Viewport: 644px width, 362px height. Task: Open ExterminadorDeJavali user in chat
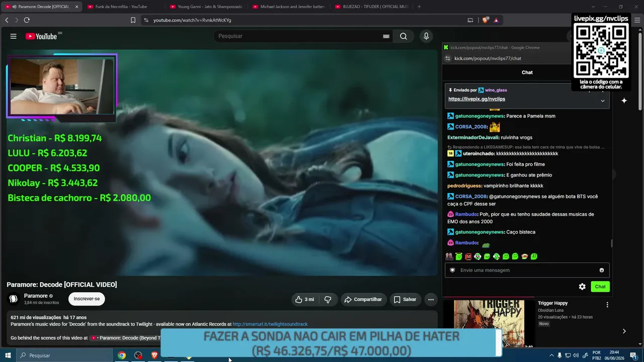[x=473, y=137]
